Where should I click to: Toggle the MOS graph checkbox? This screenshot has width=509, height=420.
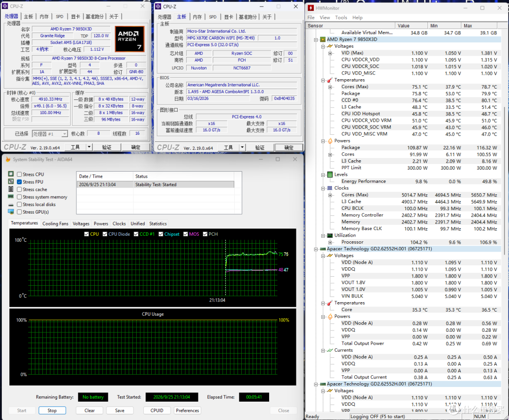(x=186, y=234)
